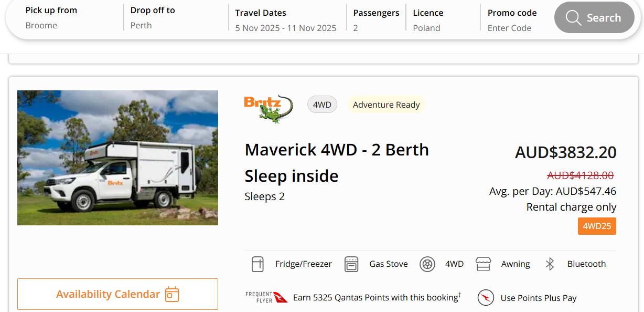
Task: Click the Fridge/Freezer feature icon
Action: [x=257, y=264]
